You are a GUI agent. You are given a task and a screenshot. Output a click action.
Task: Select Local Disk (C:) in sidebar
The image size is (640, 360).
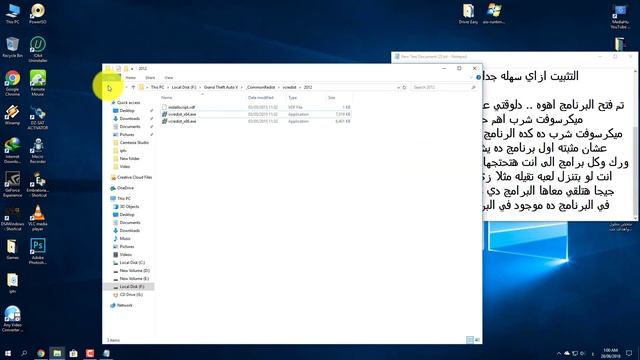coord(132,262)
